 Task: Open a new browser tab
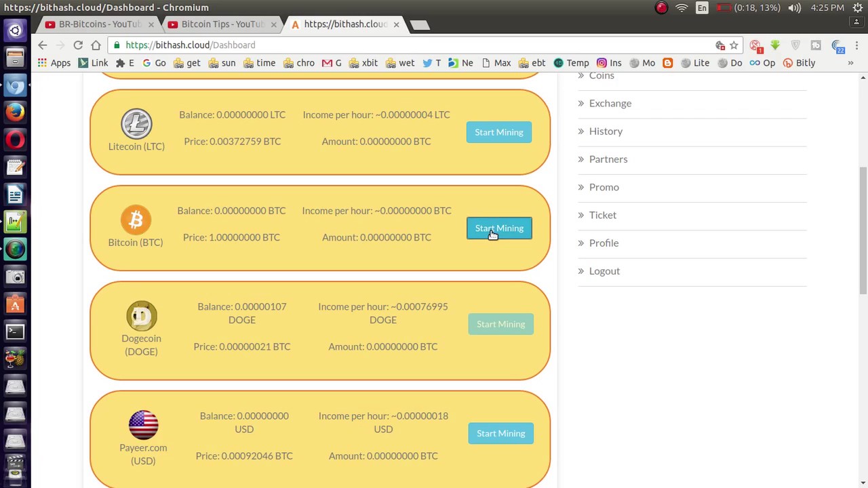420,25
